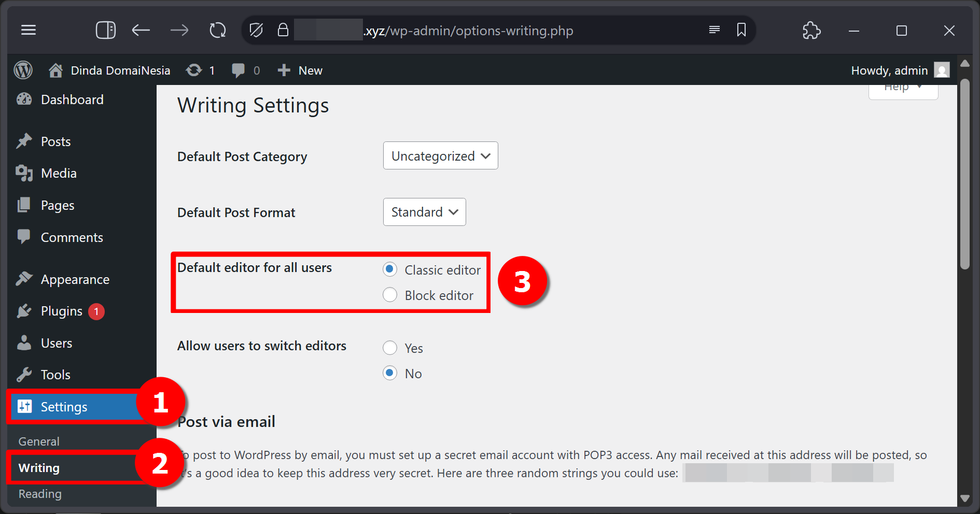
Task: Click the WordPress logo in admin bar
Action: click(23, 70)
